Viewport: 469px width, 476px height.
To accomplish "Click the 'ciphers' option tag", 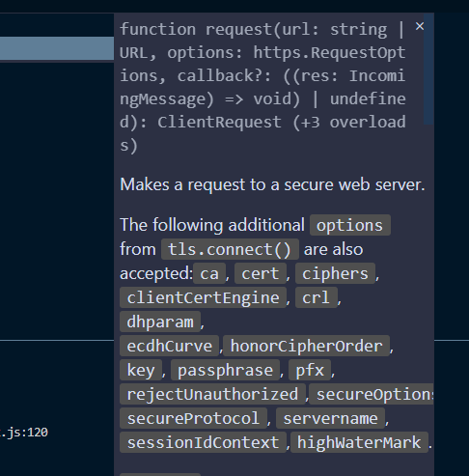I will (x=335, y=273).
